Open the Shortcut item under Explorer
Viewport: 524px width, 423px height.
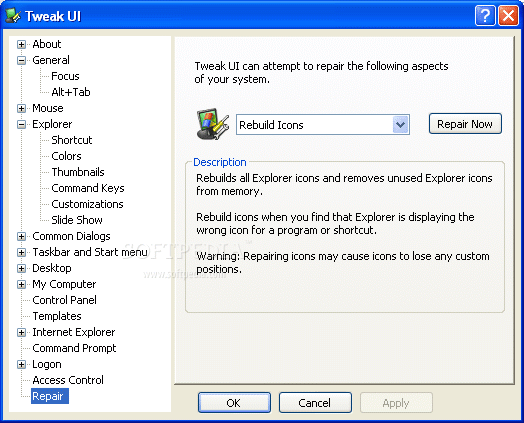pos(72,140)
